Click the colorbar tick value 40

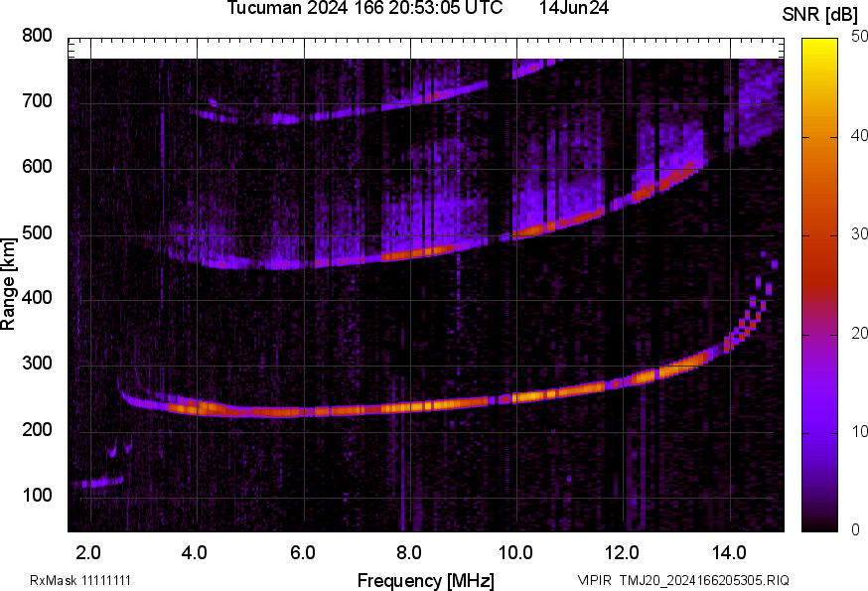pos(859,136)
